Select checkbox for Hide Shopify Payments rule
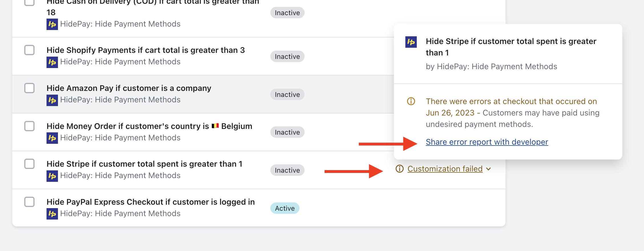644x251 pixels. [x=29, y=50]
